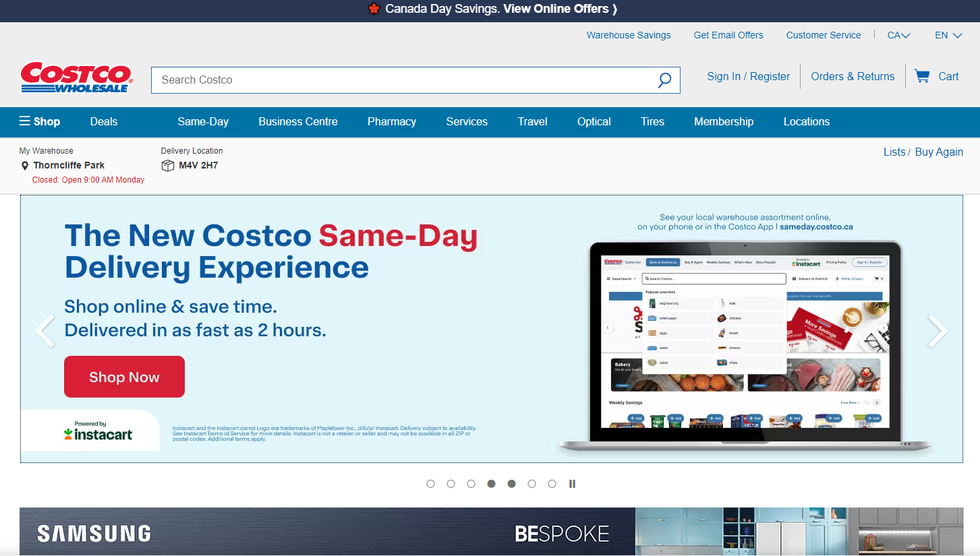Click the warehouse location pin icon

[25, 166]
